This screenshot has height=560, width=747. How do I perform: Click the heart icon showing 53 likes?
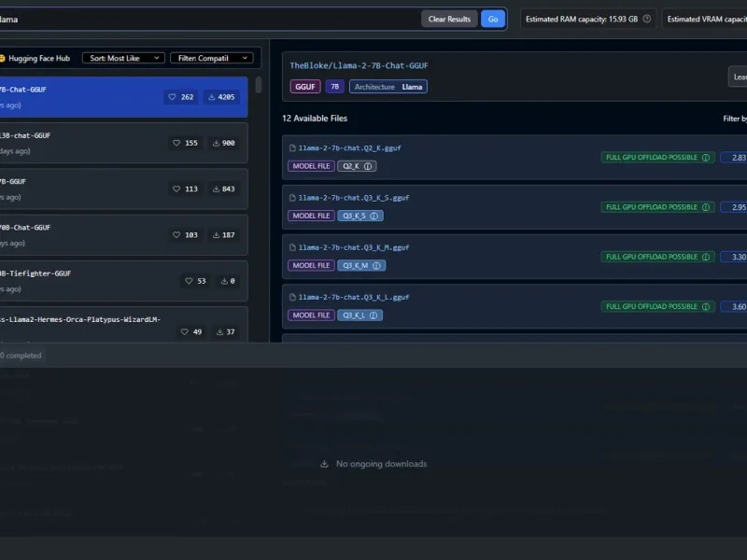(x=189, y=281)
